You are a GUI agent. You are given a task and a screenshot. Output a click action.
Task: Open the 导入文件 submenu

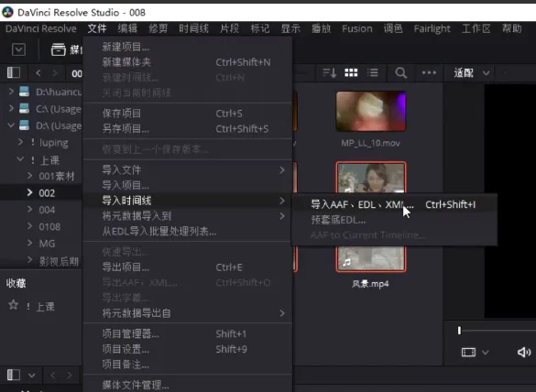[187, 169]
